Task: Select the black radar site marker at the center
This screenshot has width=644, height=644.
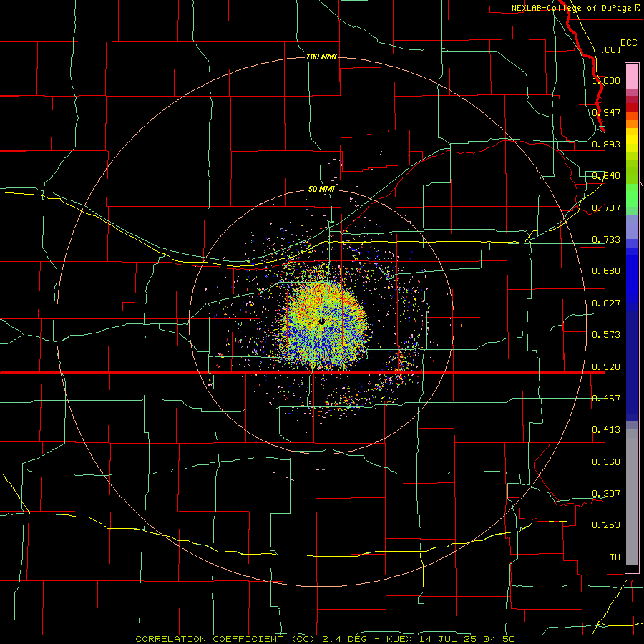Action: (323, 321)
